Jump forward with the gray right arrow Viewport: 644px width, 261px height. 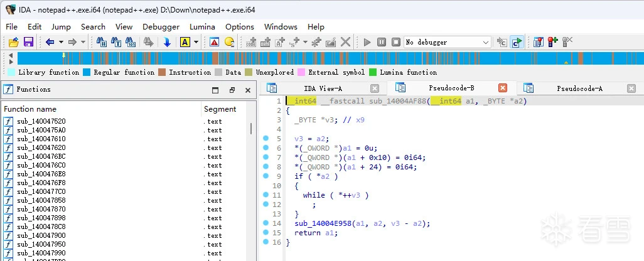pyautogui.click(x=72, y=42)
